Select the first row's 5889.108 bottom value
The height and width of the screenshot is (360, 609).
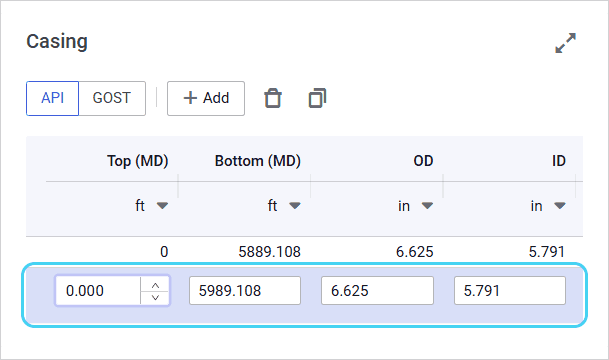tap(269, 252)
